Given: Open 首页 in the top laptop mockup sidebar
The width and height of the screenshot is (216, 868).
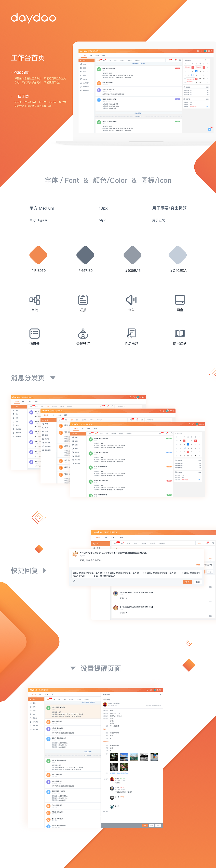Looking at the screenshot, I should (x=86, y=61).
